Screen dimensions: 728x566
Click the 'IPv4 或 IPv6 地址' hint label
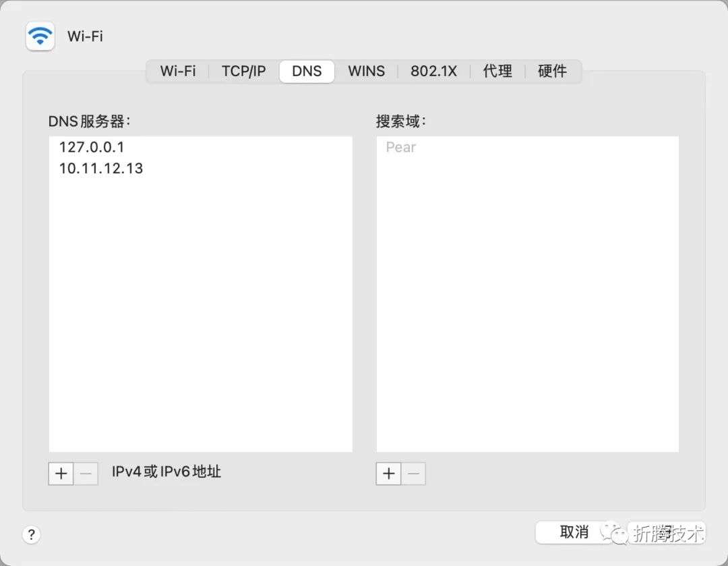tap(166, 472)
